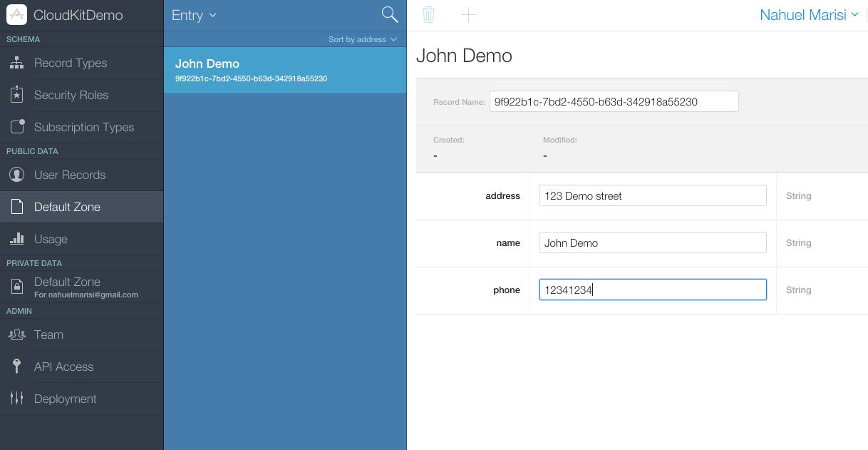Click the 'address' field label
868x450 pixels.
click(503, 195)
